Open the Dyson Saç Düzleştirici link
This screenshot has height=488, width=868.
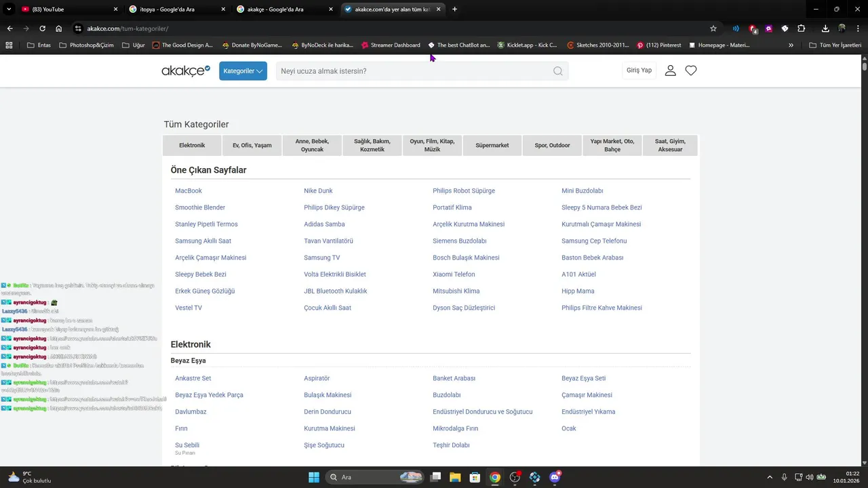(464, 308)
